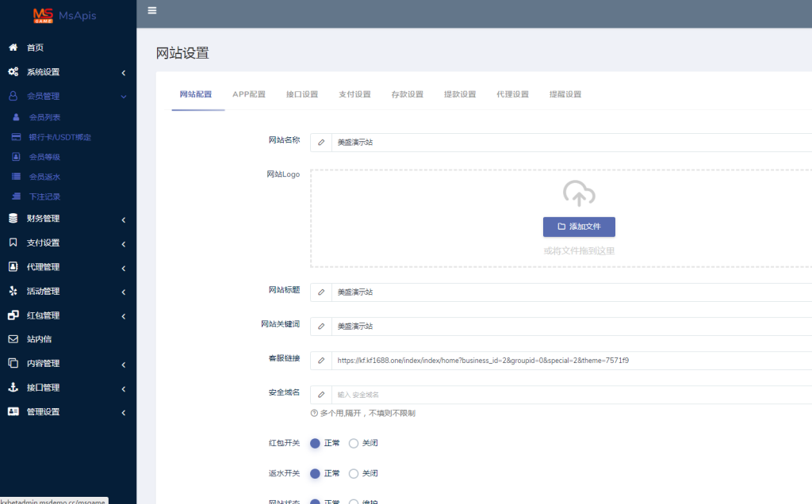Click the cloud upload icon

579,193
